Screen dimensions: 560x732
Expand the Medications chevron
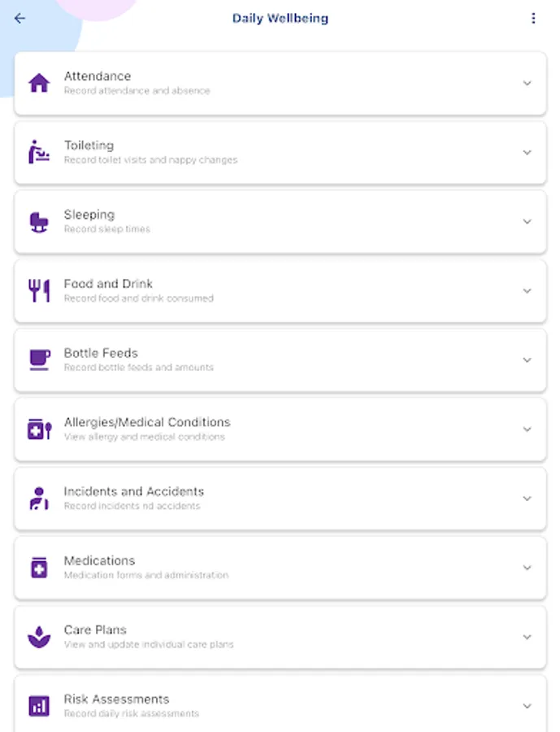tap(527, 567)
